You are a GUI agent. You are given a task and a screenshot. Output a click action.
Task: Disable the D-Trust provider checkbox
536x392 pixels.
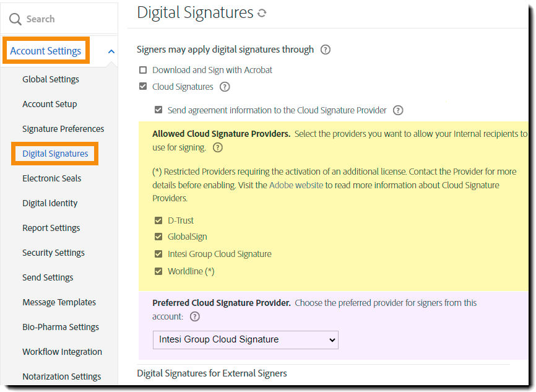pyautogui.click(x=158, y=220)
